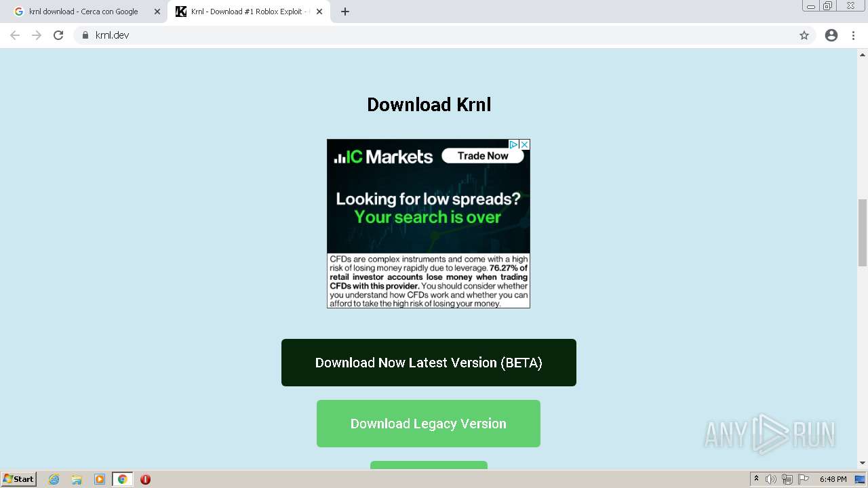Click the volume speaker tray icon

pos(771,479)
